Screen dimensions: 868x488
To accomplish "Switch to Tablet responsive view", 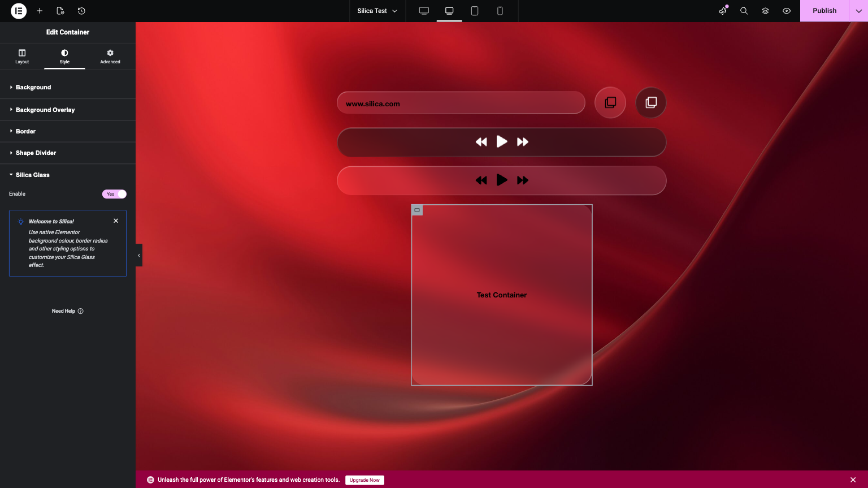I will (475, 11).
